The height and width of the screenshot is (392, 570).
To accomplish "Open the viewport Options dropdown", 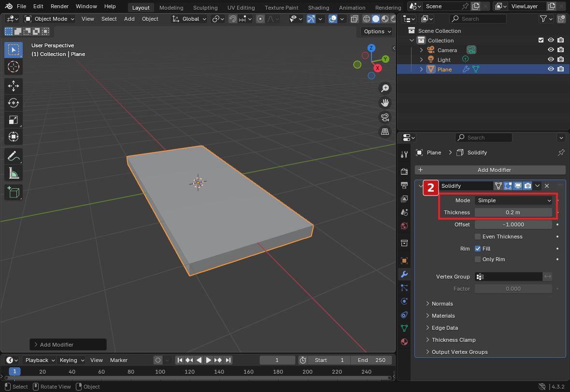I will pos(377,31).
